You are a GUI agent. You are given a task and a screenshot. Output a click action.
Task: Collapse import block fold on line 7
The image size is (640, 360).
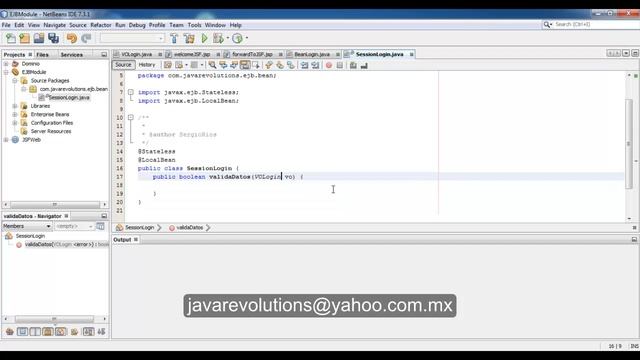click(131, 92)
